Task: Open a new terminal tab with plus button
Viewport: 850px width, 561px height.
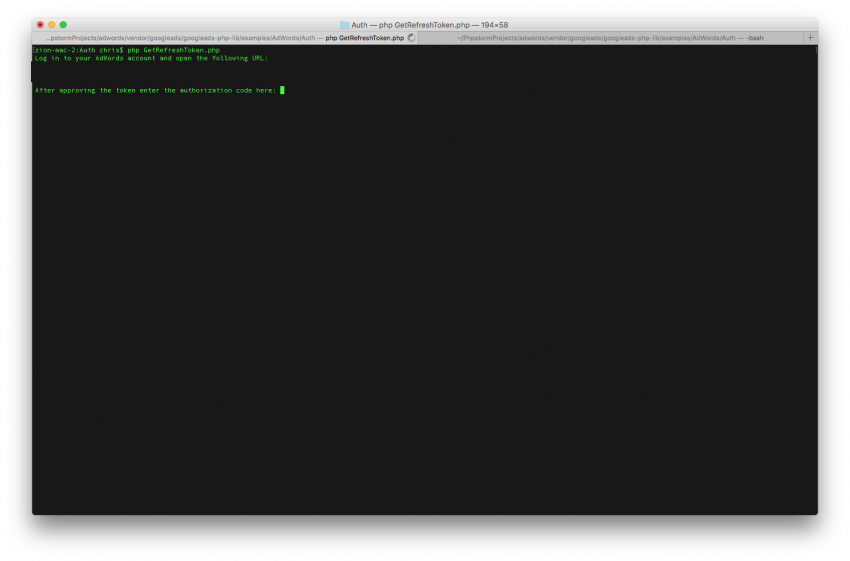Action: 810,37
